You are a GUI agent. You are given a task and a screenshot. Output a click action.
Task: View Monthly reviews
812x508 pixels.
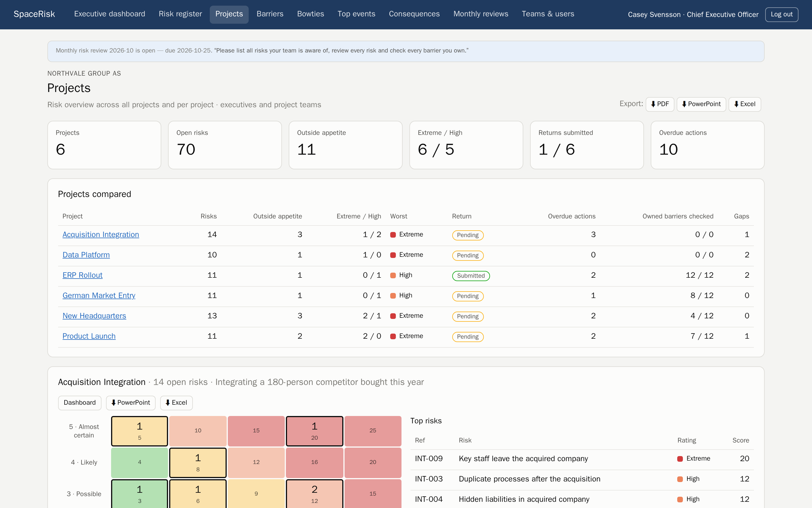pyautogui.click(x=481, y=14)
